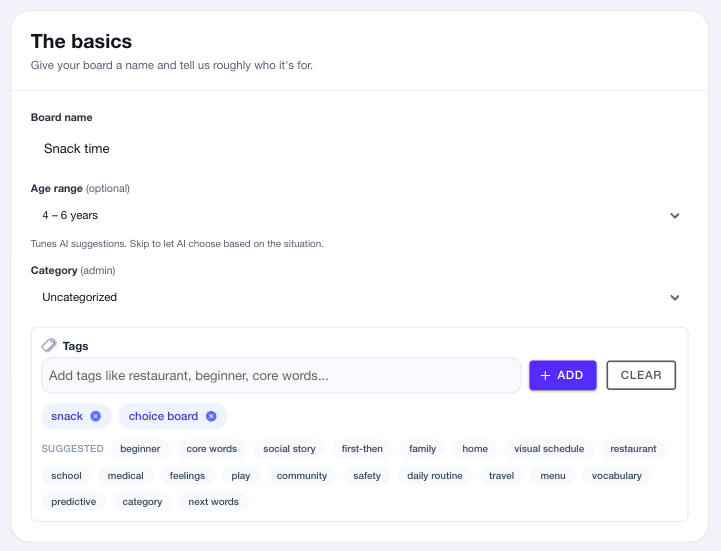Click the 'Age range (optional)' label
The width and height of the screenshot is (721, 551).
(80, 189)
